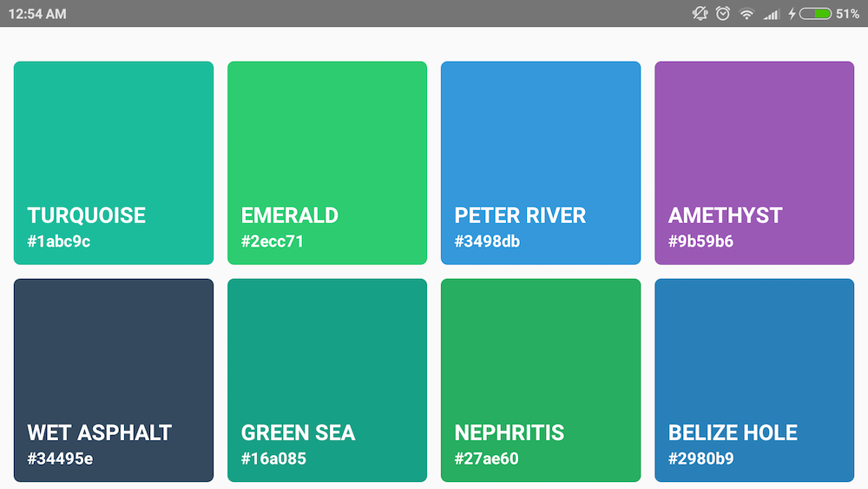The height and width of the screenshot is (489, 868).
Task: Tap the silent mode bell icon
Action: click(700, 14)
